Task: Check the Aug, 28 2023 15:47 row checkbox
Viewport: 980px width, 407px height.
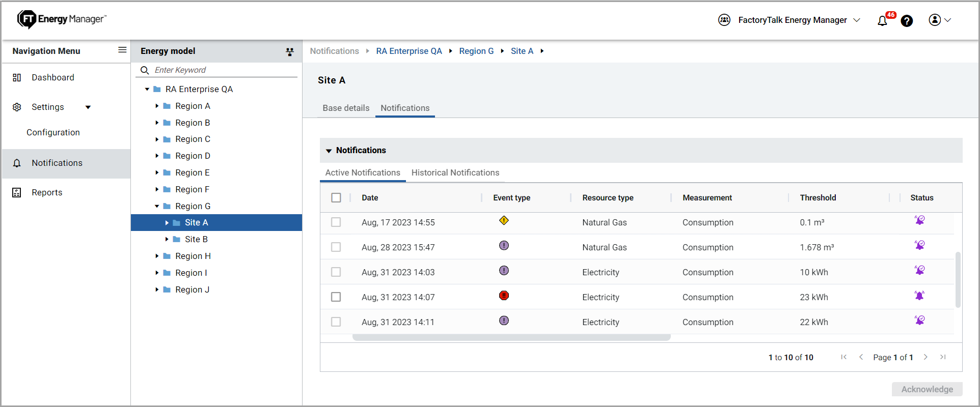Action: 336,247
